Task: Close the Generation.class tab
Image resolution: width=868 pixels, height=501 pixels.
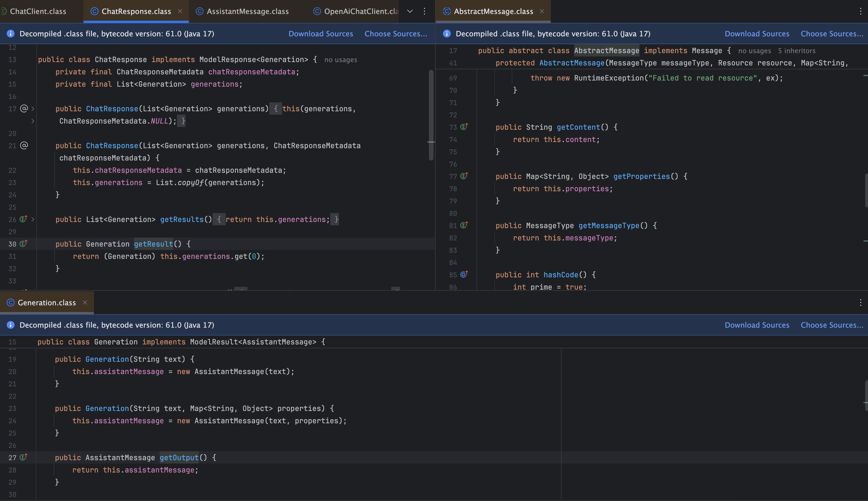Action: tap(85, 303)
